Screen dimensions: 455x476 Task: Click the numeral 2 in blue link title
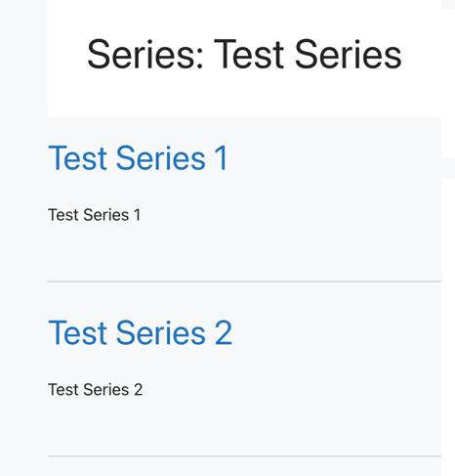[224, 333]
